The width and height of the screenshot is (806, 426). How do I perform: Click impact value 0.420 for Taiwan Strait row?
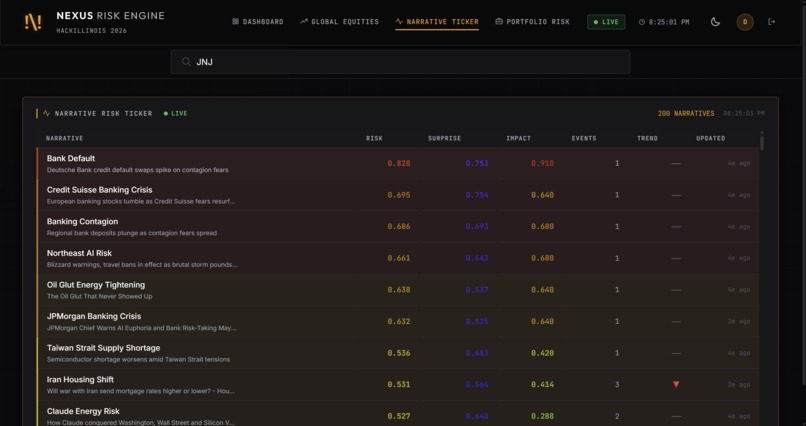[542, 353]
